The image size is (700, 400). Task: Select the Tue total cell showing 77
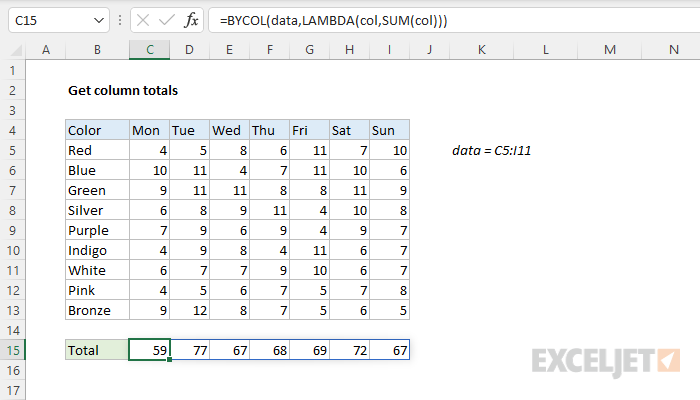[189, 350]
